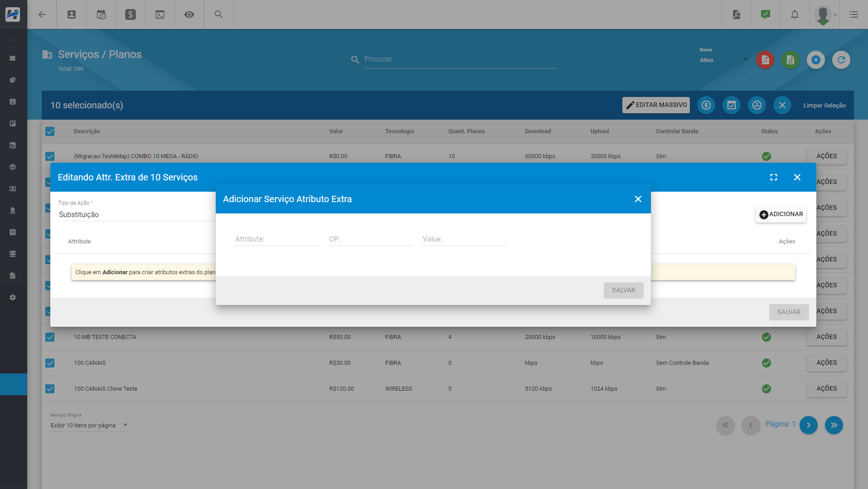Open AÇÕES for 100 CANAIS Clone Teste row
This screenshot has width=868, height=489.
(x=826, y=388)
